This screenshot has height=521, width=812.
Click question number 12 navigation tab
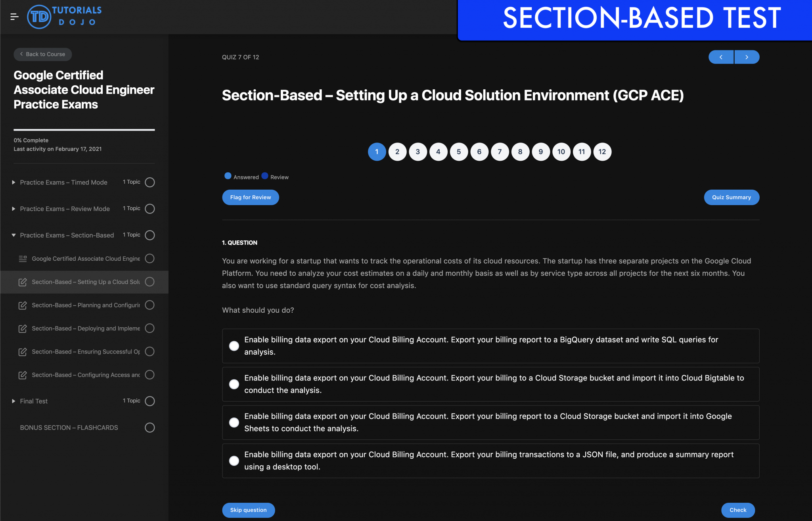tap(602, 151)
